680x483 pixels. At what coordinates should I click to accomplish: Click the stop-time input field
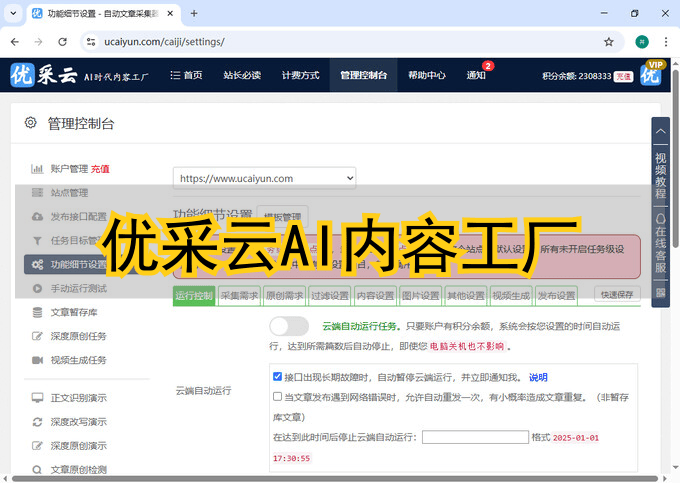[x=474, y=437]
